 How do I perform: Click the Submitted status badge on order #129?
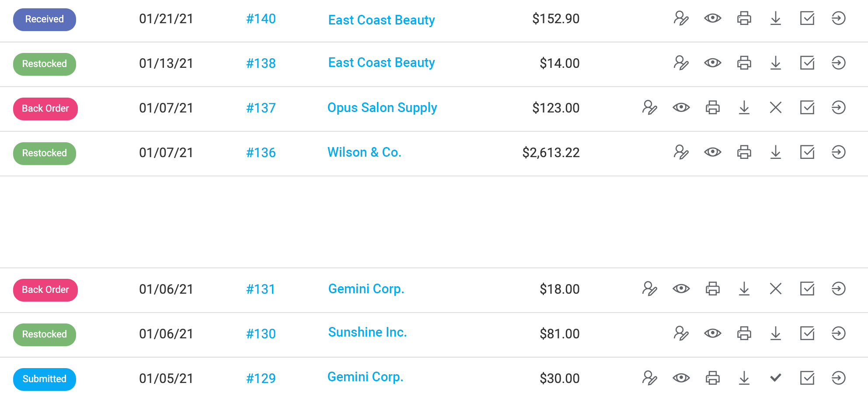44,379
